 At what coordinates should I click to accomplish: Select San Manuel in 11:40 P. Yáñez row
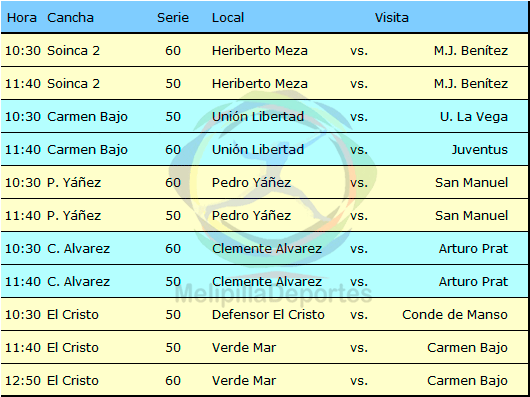coord(472,216)
